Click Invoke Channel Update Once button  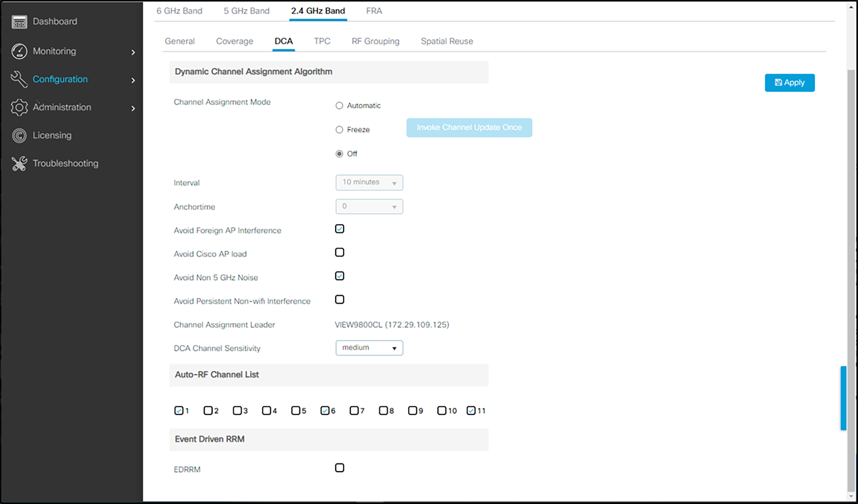coord(469,128)
